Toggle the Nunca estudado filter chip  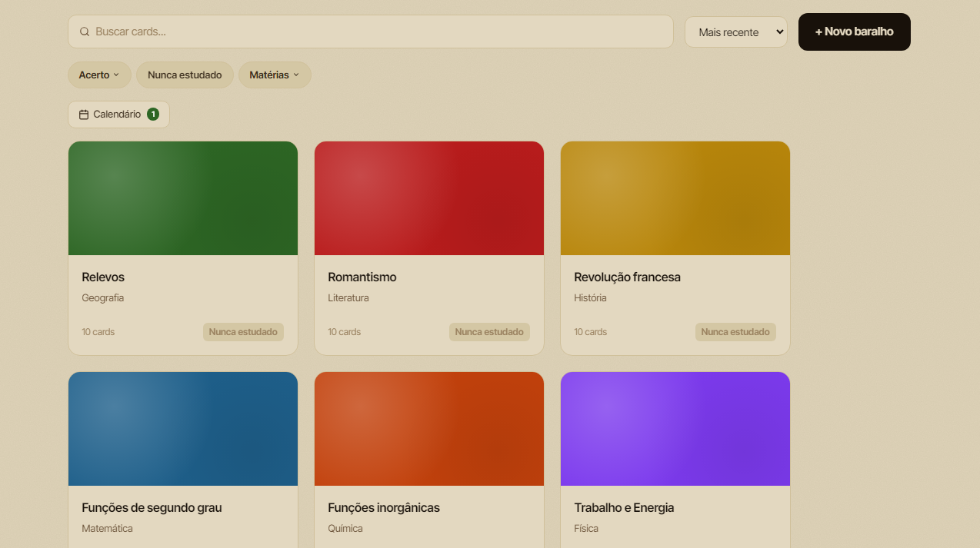(185, 75)
